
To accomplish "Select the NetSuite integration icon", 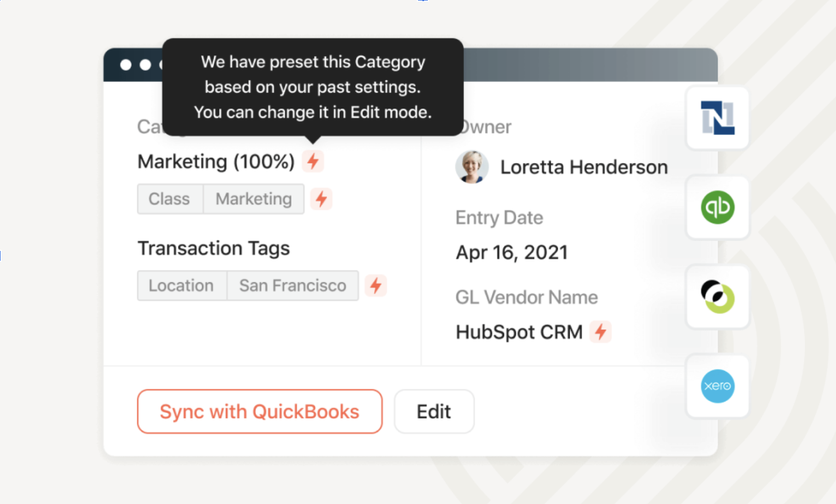I will pyautogui.click(x=718, y=118).
